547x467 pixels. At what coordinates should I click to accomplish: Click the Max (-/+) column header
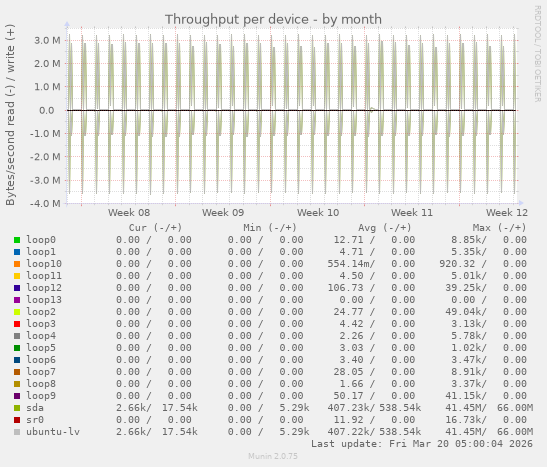(x=499, y=228)
